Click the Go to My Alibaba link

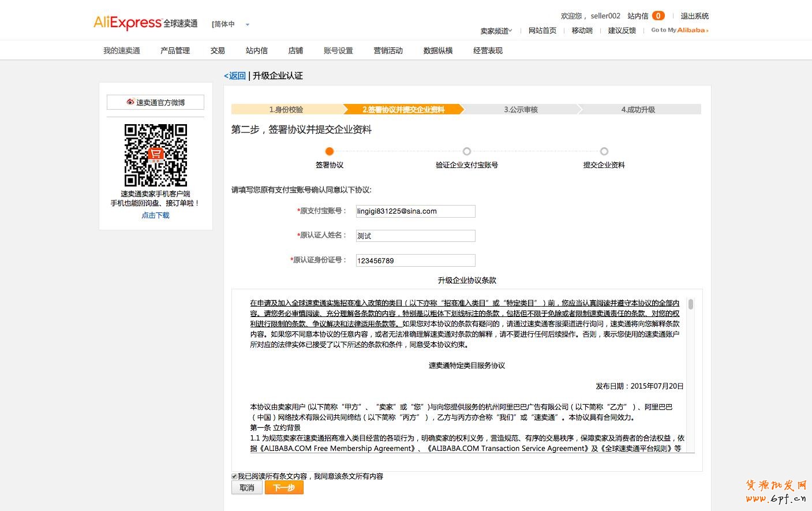click(x=679, y=30)
